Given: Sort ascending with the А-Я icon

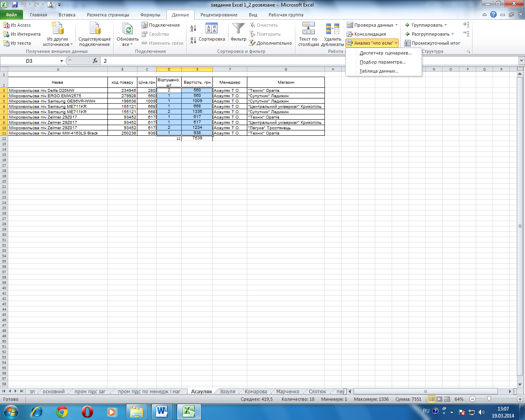Looking at the screenshot, I should click(193, 28).
